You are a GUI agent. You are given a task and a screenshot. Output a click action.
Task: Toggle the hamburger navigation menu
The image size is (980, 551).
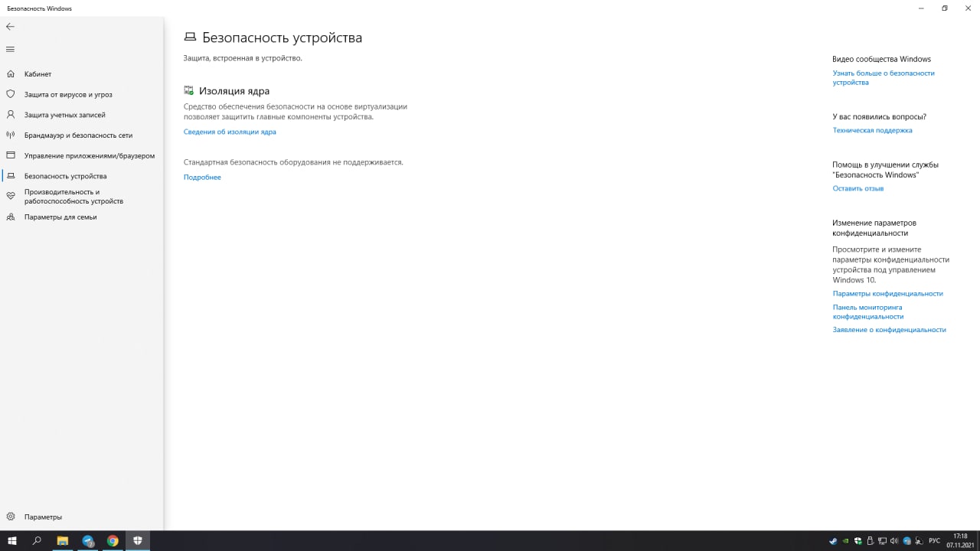[x=10, y=49]
